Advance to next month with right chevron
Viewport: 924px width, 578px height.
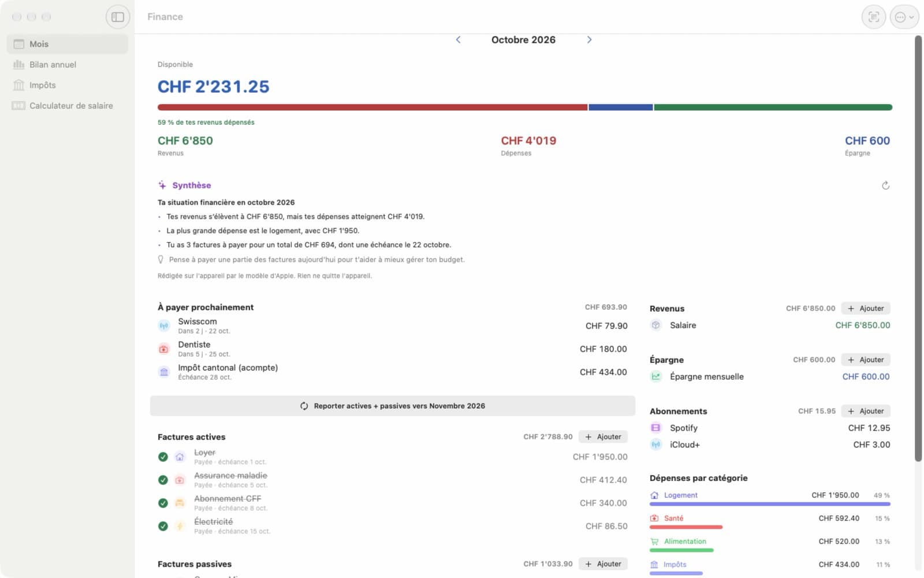[589, 40]
